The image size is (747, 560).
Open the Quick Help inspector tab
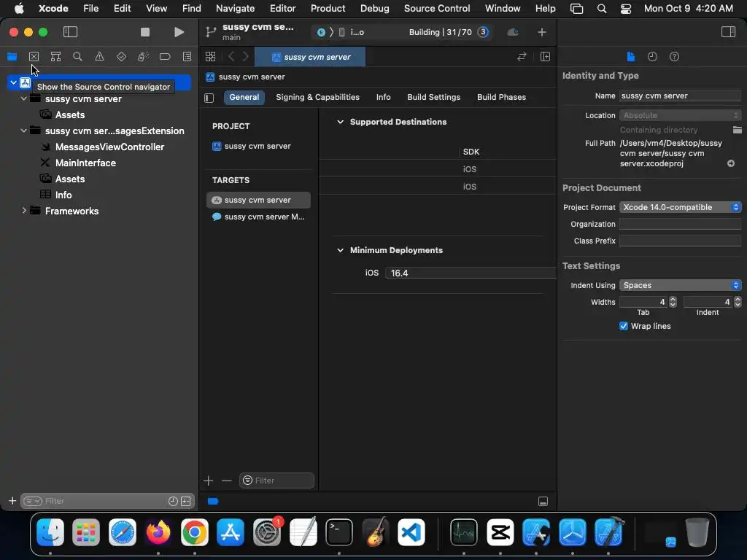[x=674, y=57]
